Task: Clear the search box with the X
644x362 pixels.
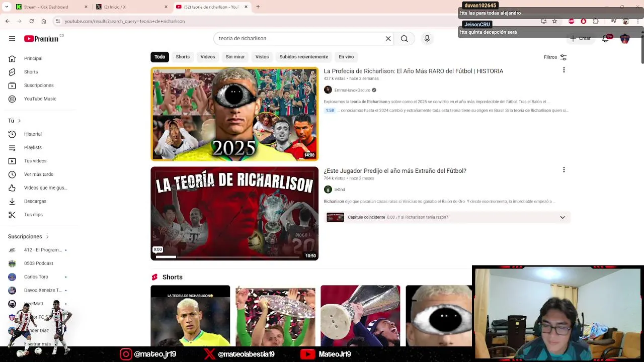Action: coord(388,39)
